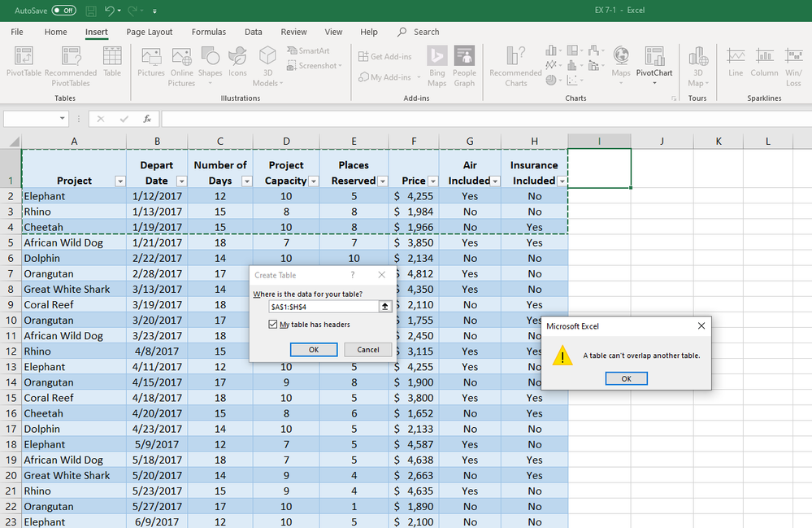Expand the Name Box dropdown arrow
Viewport: 812px width, 528px height.
[63, 119]
